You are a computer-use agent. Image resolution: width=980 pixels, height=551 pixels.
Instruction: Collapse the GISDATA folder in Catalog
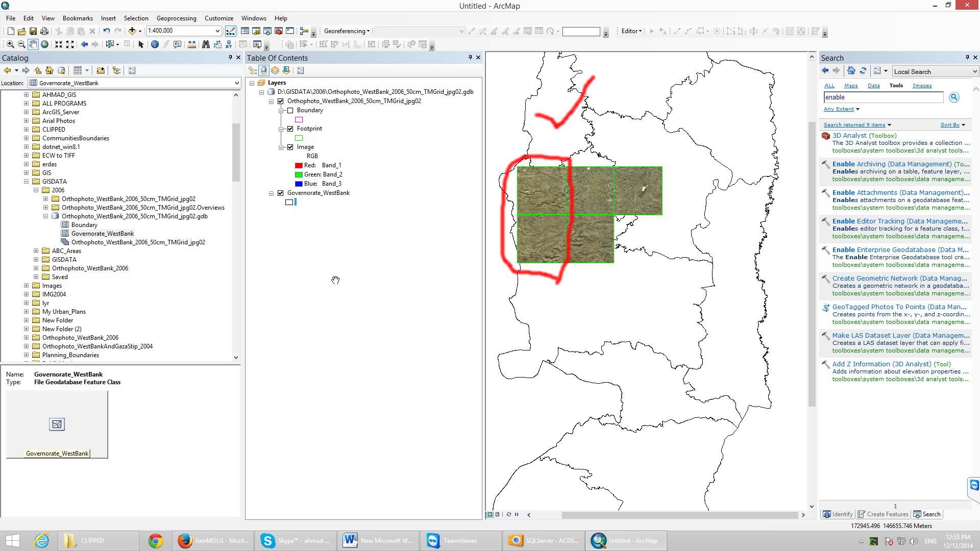click(26, 182)
